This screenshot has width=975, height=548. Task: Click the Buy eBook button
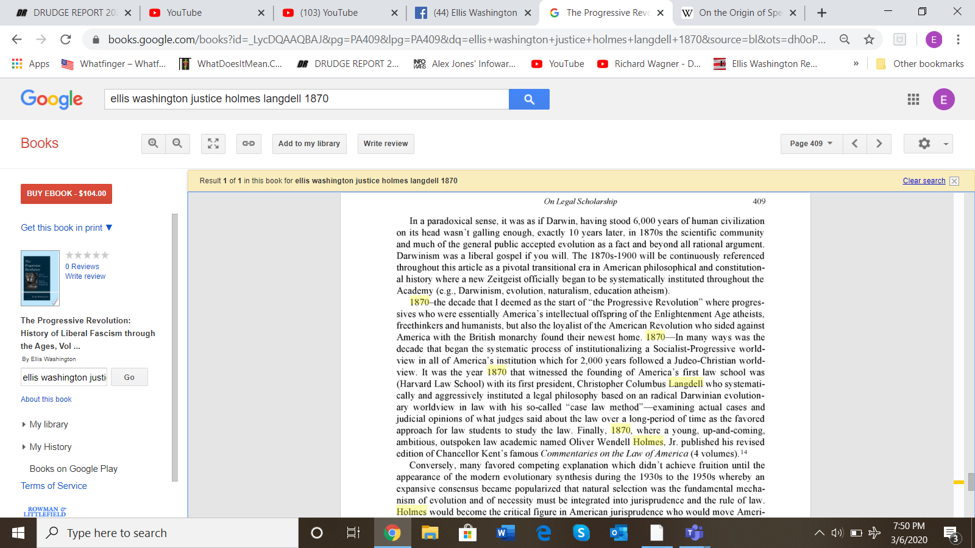[x=66, y=193]
